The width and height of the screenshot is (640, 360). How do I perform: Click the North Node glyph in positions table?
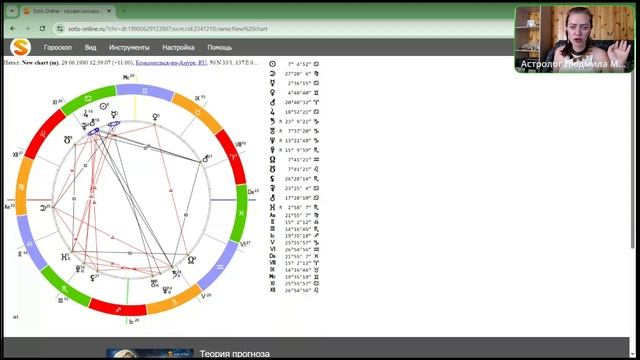point(272,160)
